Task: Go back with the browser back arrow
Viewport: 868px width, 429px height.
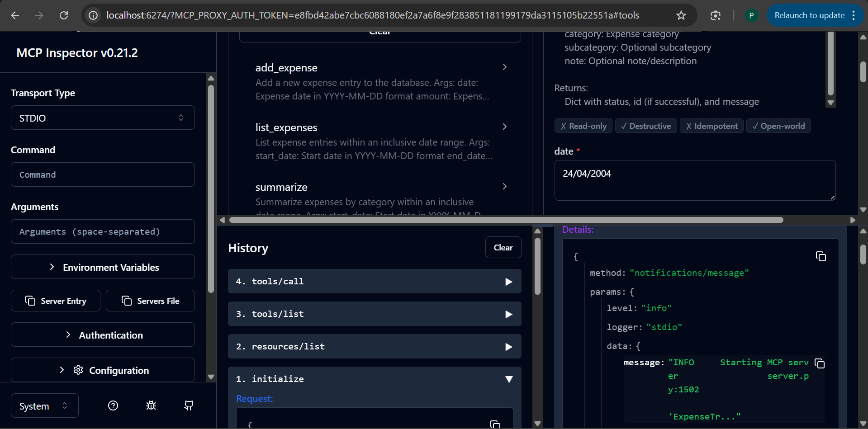Action: [x=15, y=15]
